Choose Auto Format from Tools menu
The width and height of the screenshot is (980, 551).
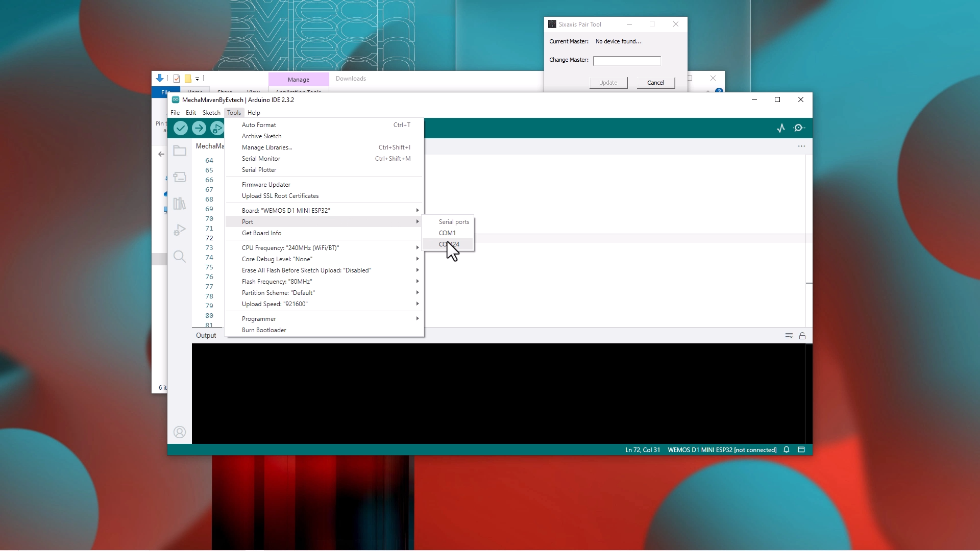[x=325, y=125]
